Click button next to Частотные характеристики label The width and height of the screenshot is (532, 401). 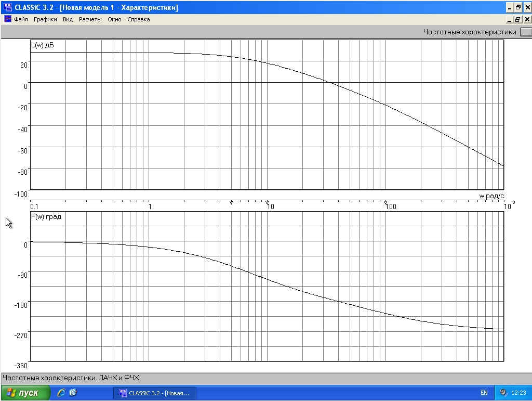(526, 32)
